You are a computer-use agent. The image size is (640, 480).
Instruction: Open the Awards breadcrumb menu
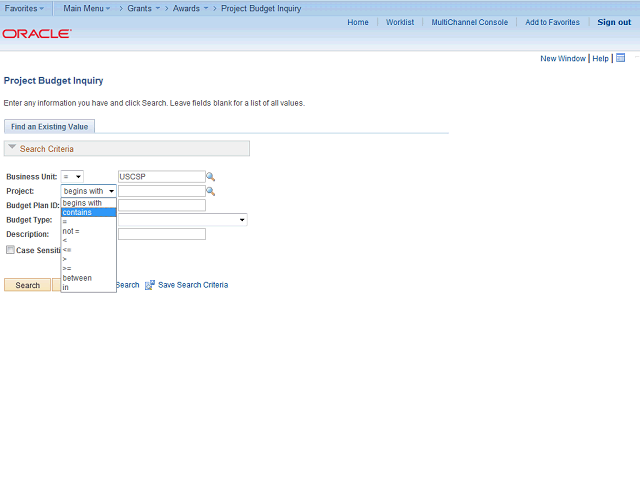190,8
